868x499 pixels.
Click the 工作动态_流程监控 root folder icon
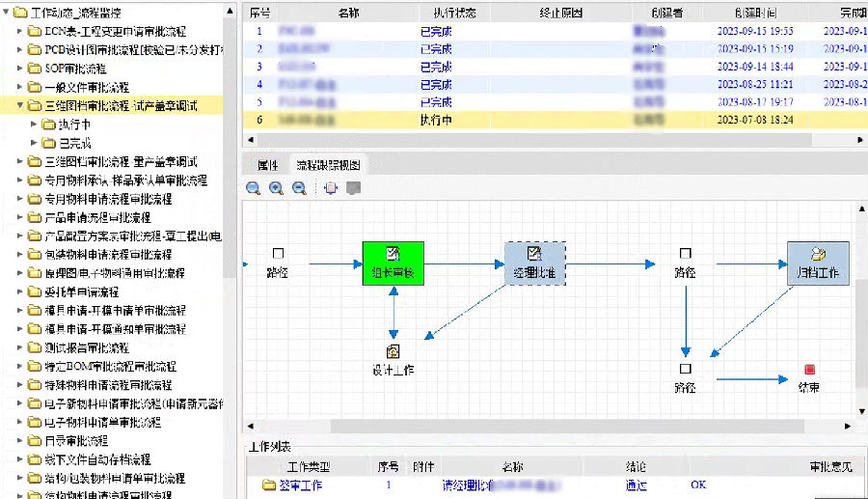point(20,13)
